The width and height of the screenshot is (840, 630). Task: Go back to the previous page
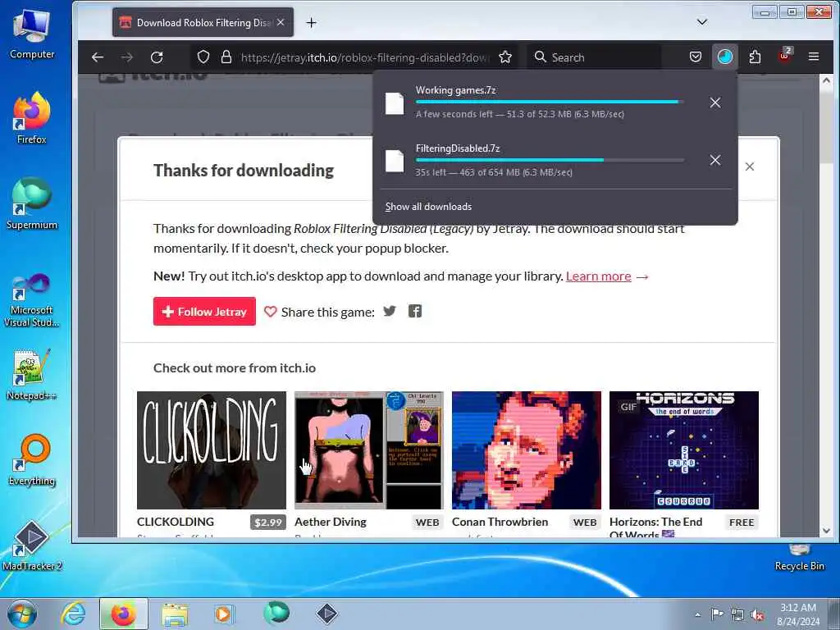click(98, 57)
